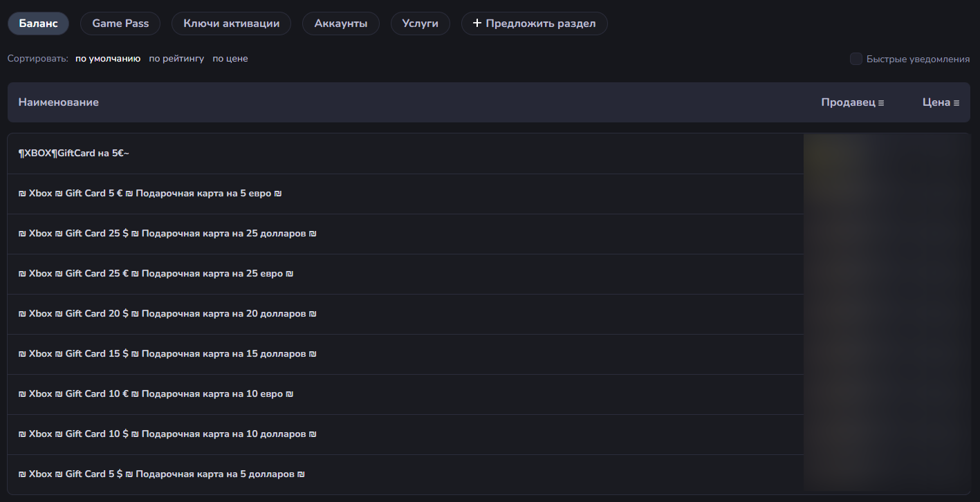Viewport: 980px width, 502px height.
Task: Open Xbox Gift Card 15 $ listing
Action: 489,354
